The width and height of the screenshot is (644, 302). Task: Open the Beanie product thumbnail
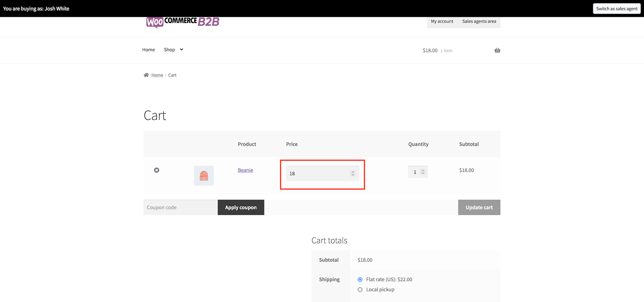(x=204, y=175)
